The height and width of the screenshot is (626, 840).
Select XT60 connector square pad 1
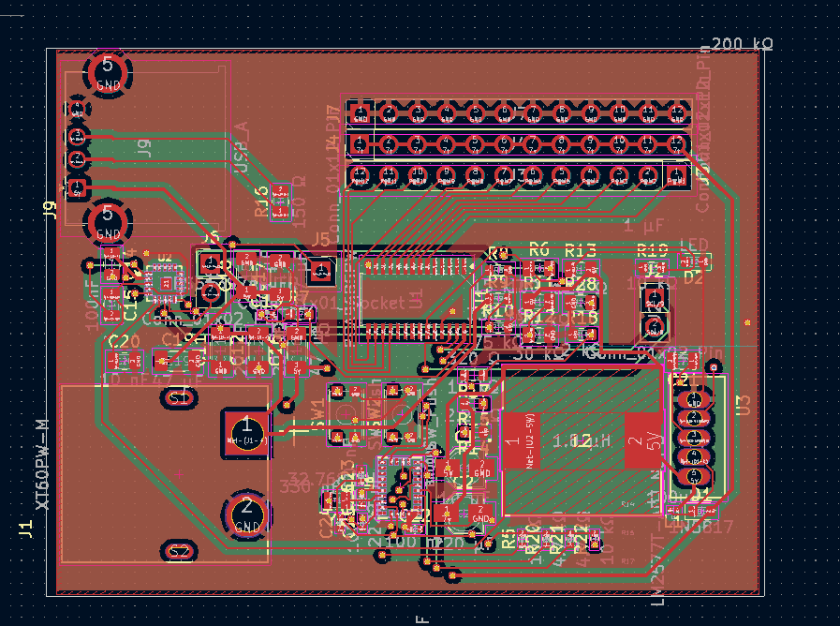click(x=245, y=433)
